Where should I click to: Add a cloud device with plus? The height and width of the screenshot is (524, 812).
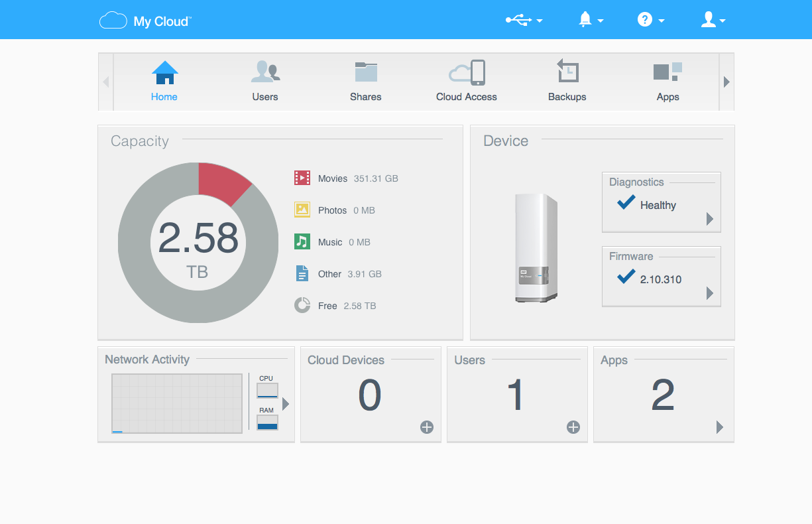point(427,427)
